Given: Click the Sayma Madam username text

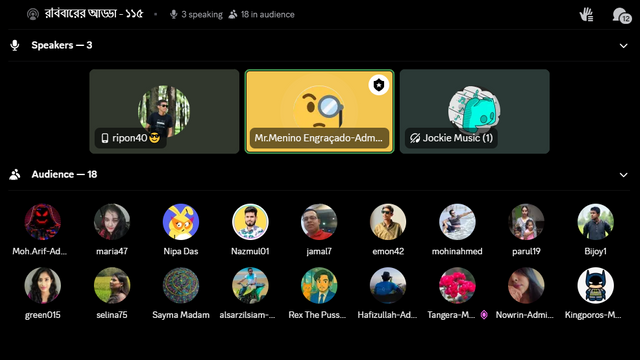Looking at the screenshot, I should coord(181,315).
